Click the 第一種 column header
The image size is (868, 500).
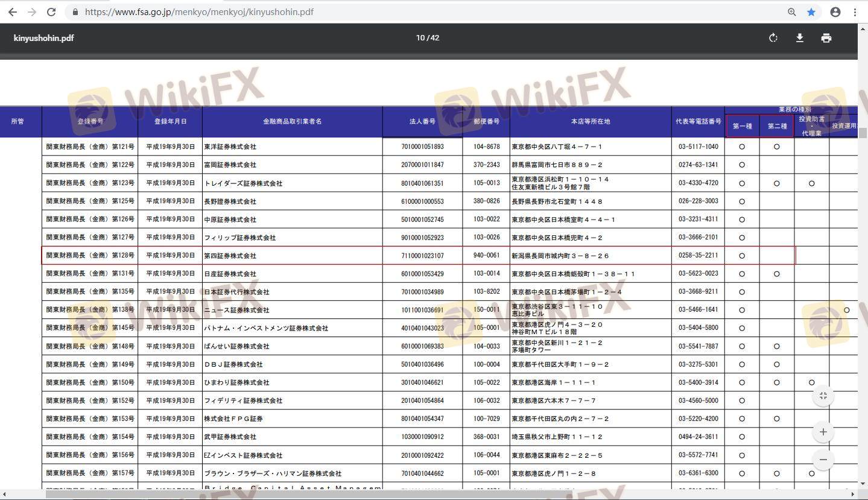tap(743, 126)
